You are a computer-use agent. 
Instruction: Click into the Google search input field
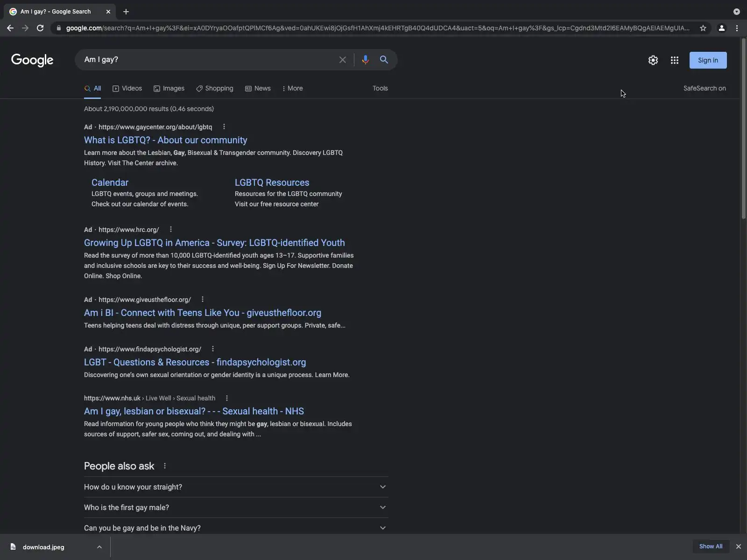coord(205,60)
